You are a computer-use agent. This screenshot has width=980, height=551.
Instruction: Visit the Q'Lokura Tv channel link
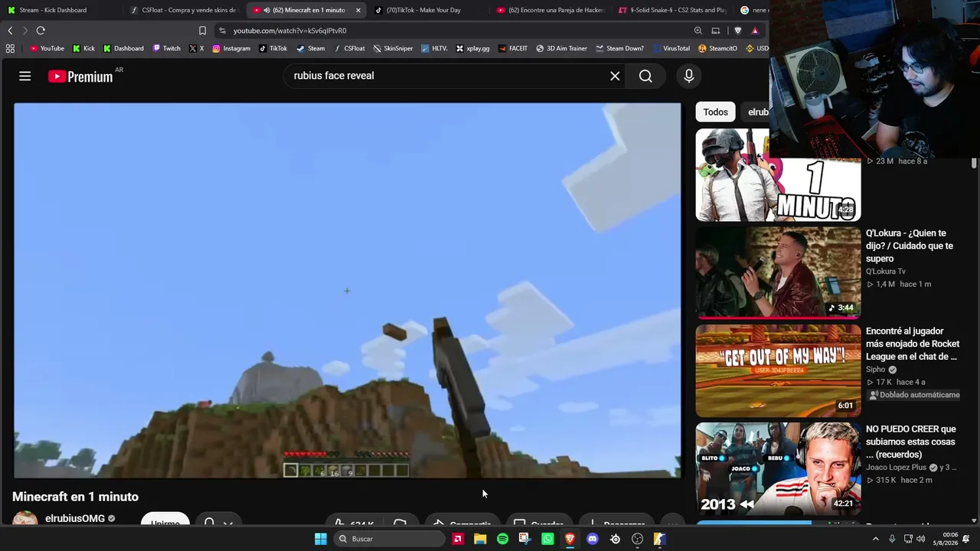886,272
